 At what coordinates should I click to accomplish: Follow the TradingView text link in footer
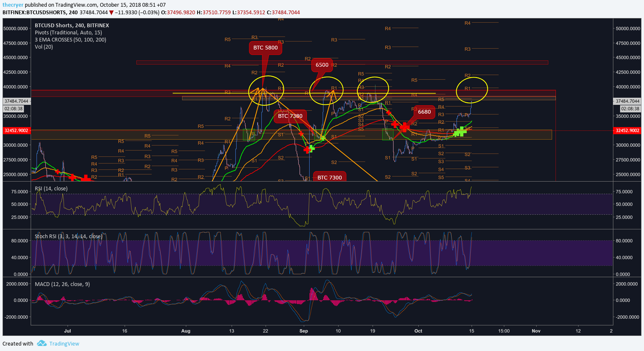pos(64,343)
